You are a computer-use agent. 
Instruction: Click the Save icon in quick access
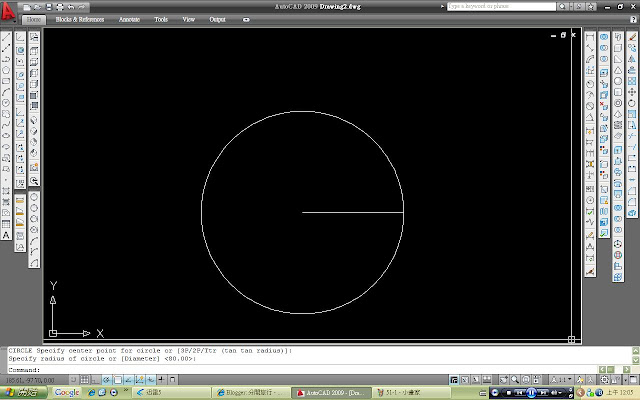[49, 7]
